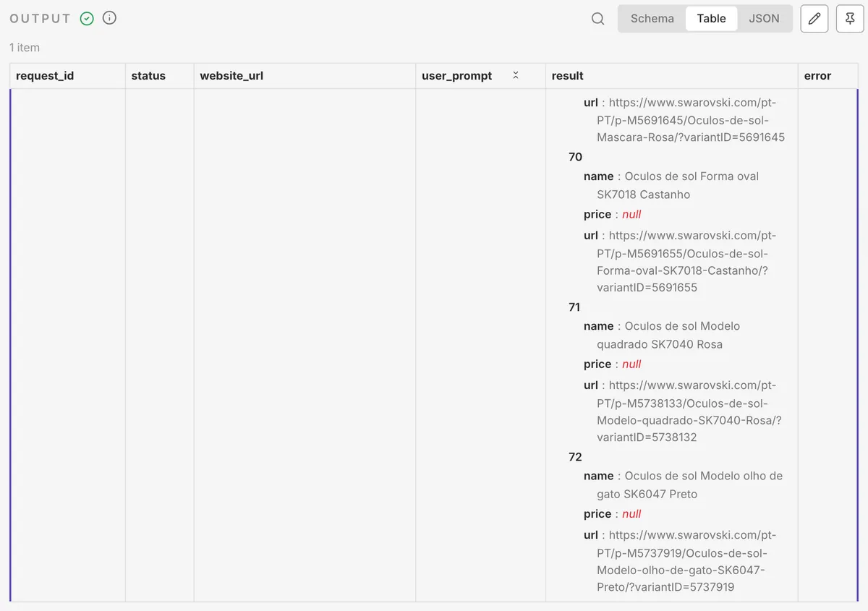Click the info icon beside OUTPUT
868x611 pixels.
click(x=109, y=18)
